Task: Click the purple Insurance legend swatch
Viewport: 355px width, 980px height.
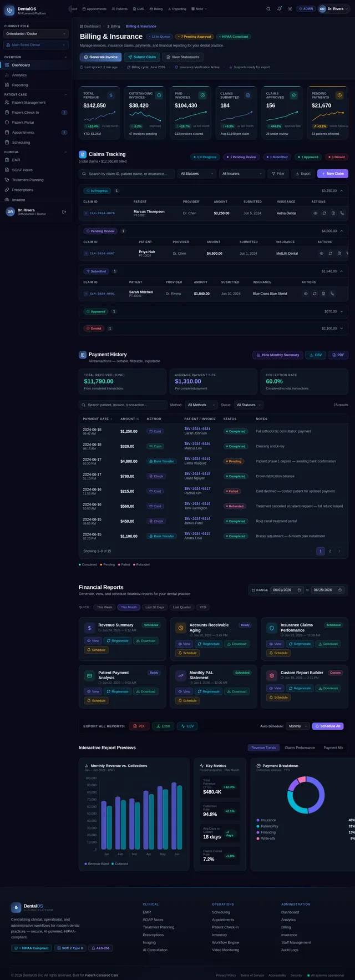Action: point(258,820)
